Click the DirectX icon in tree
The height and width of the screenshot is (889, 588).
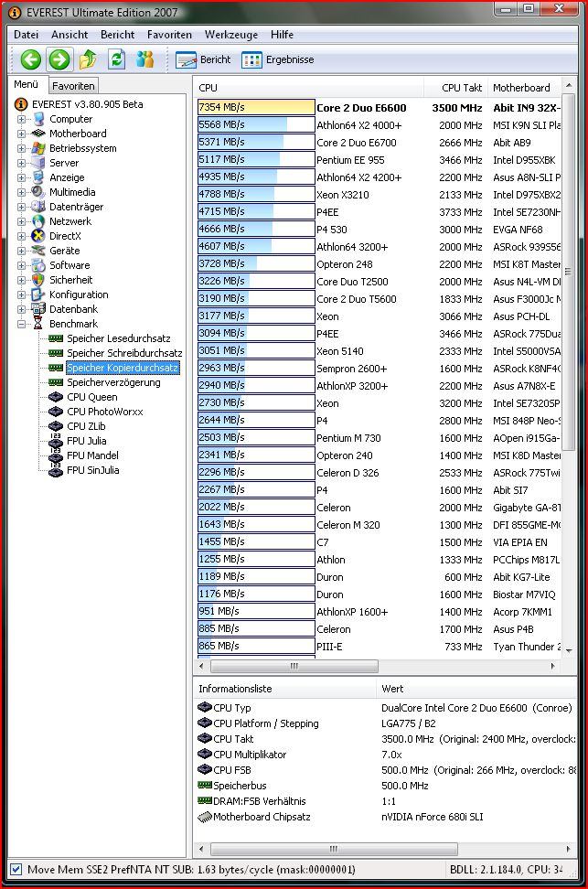point(38,236)
